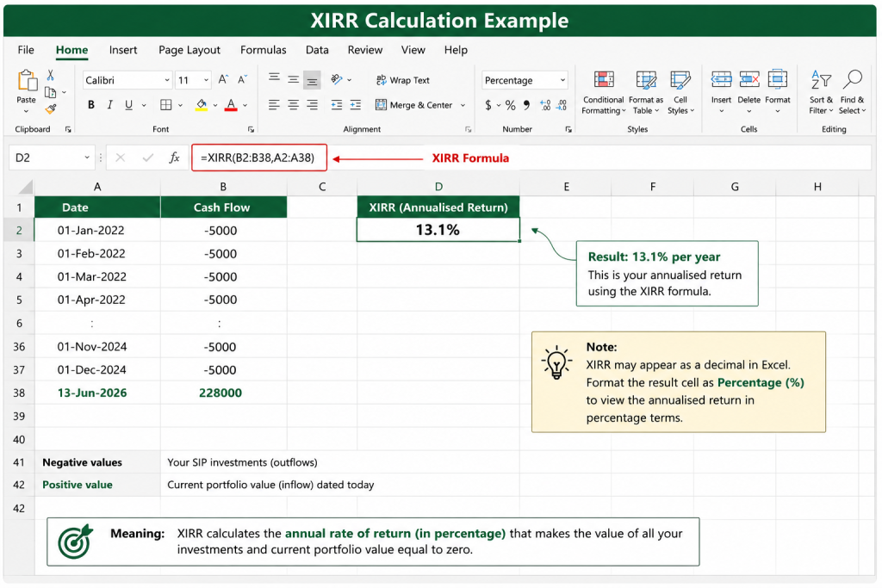The image size is (882, 588).
Task: Decrease font size with the smaller A
Action: click(242, 80)
